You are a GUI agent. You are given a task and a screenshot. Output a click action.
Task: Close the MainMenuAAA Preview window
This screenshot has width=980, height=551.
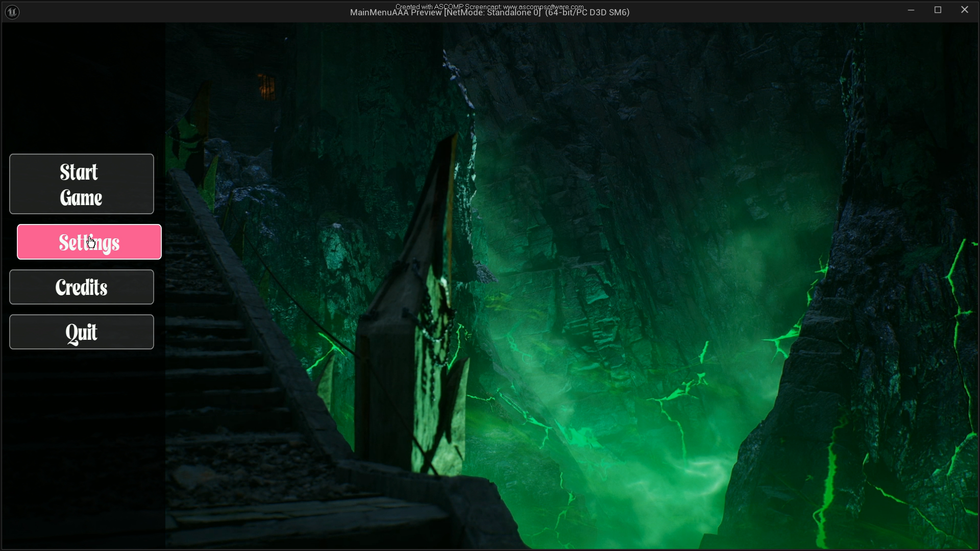click(x=965, y=10)
